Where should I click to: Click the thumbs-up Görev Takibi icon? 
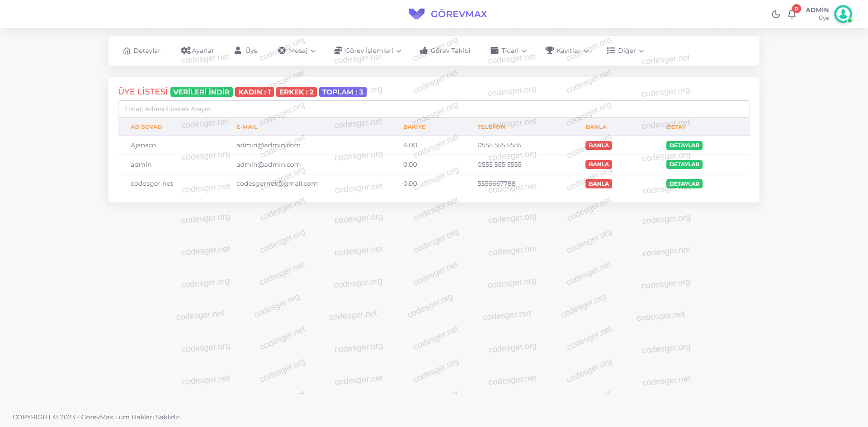coord(424,51)
